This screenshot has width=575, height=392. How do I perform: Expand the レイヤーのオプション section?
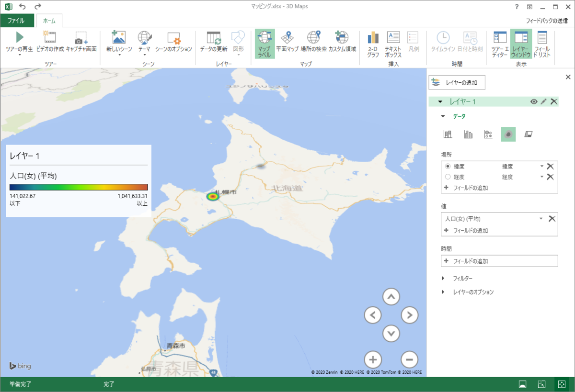(x=443, y=292)
